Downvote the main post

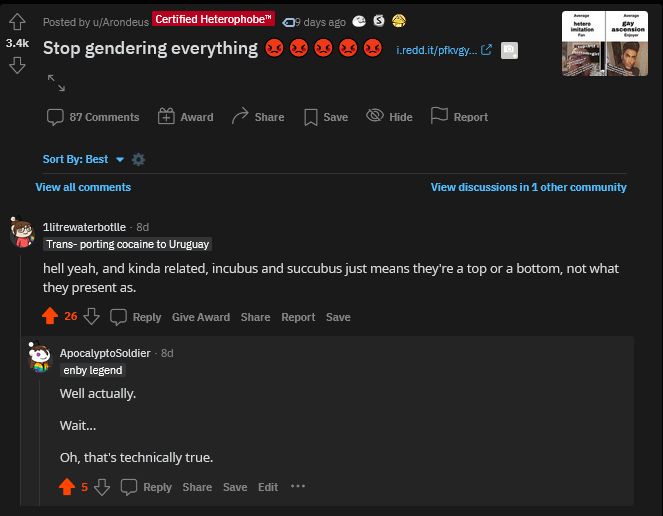click(x=17, y=66)
